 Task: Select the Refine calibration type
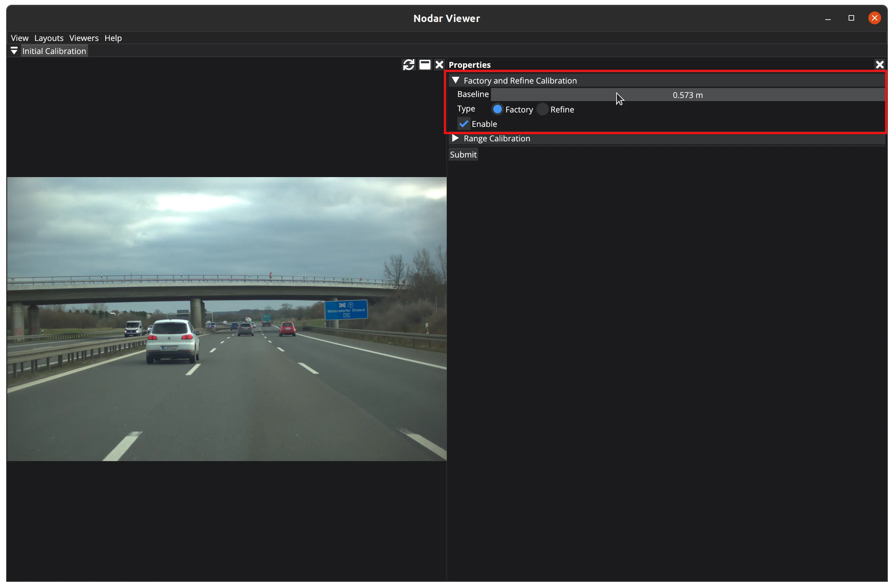coord(542,109)
